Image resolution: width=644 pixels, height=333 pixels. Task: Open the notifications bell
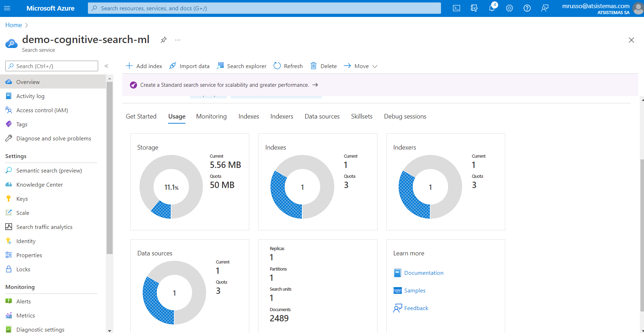(x=492, y=8)
